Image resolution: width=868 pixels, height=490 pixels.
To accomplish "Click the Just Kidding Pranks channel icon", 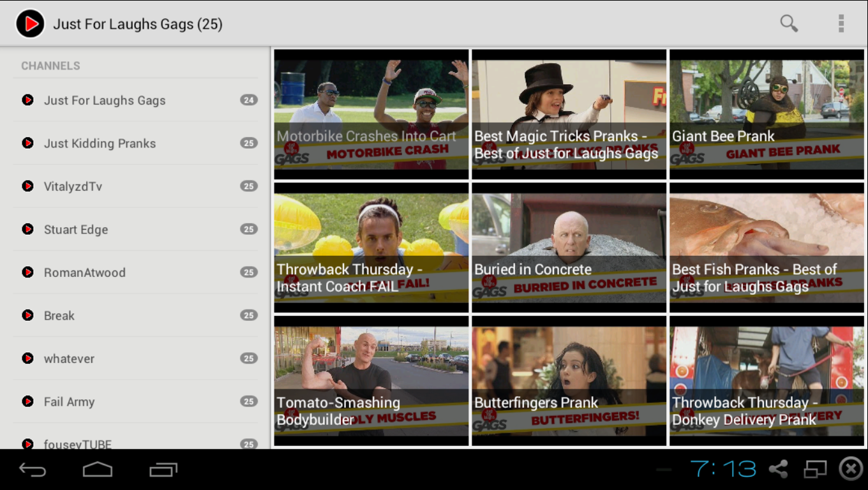I will (x=27, y=143).
